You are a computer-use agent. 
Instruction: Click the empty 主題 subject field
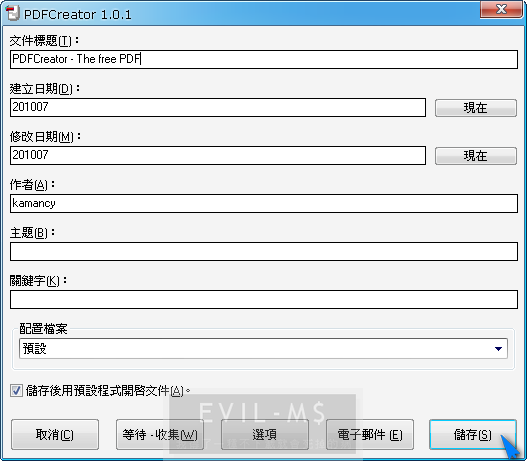(264, 251)
